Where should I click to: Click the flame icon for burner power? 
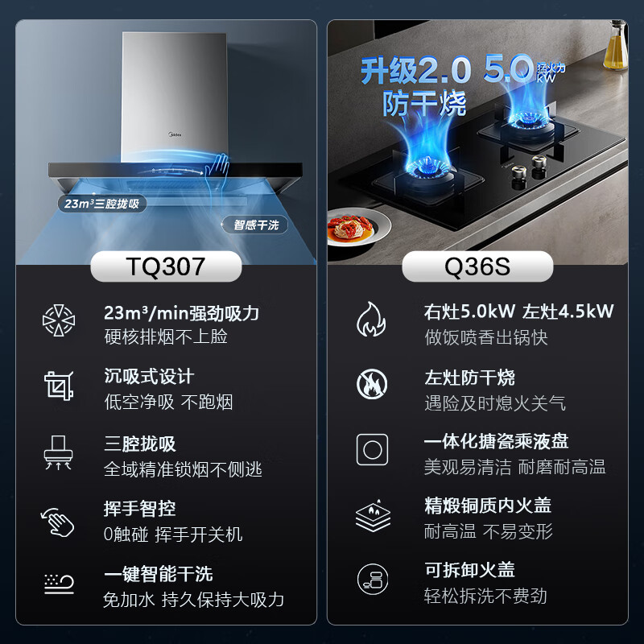(x=371, y=319)
